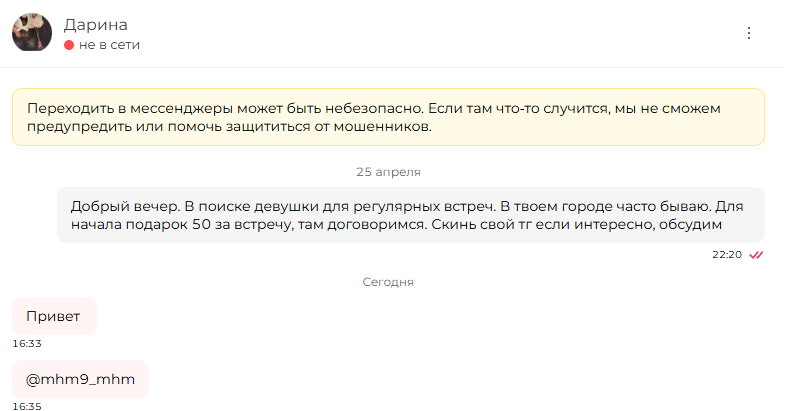This screenshot has width=799, height=411.
Task: Select the 'Сегодня' date separator
Action: 388,282
